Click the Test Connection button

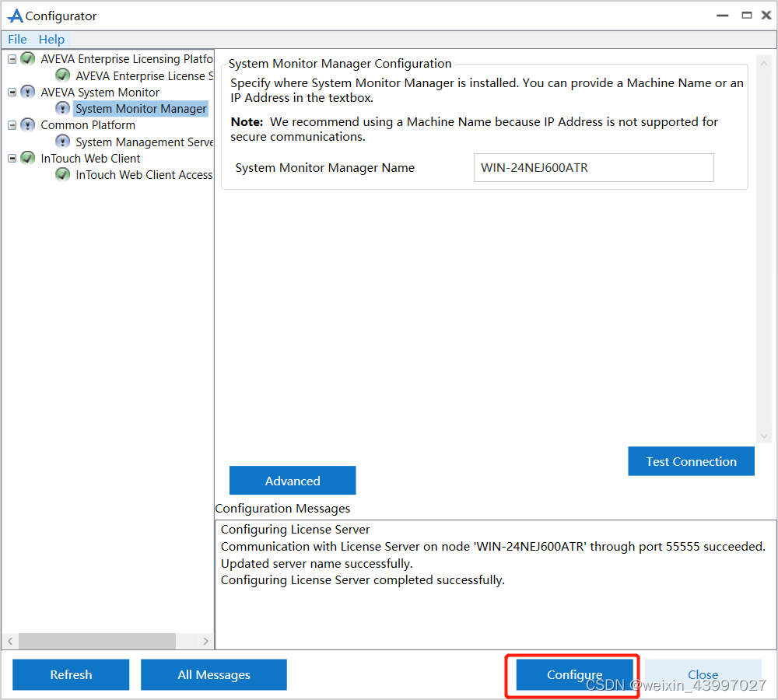(x=691, y=461)
